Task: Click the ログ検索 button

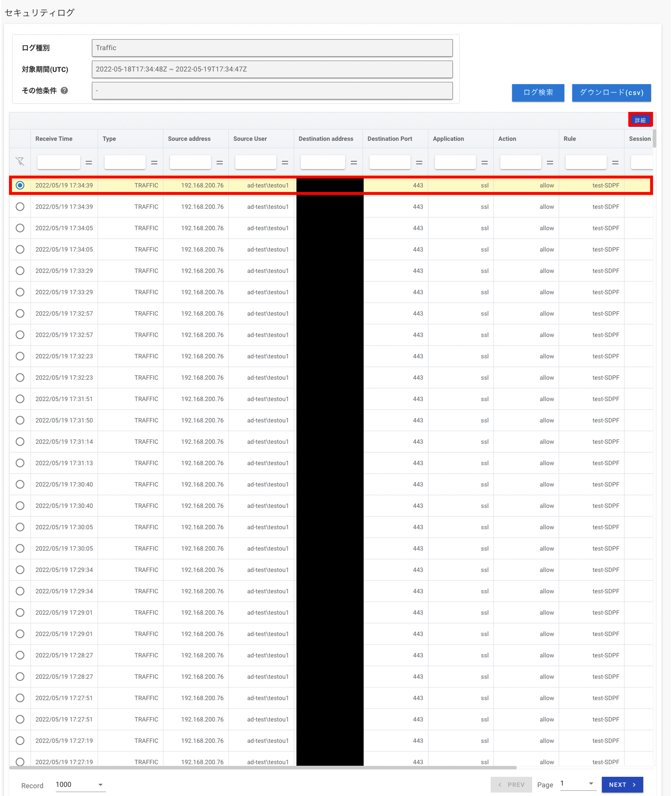Action: pos(538,93)
